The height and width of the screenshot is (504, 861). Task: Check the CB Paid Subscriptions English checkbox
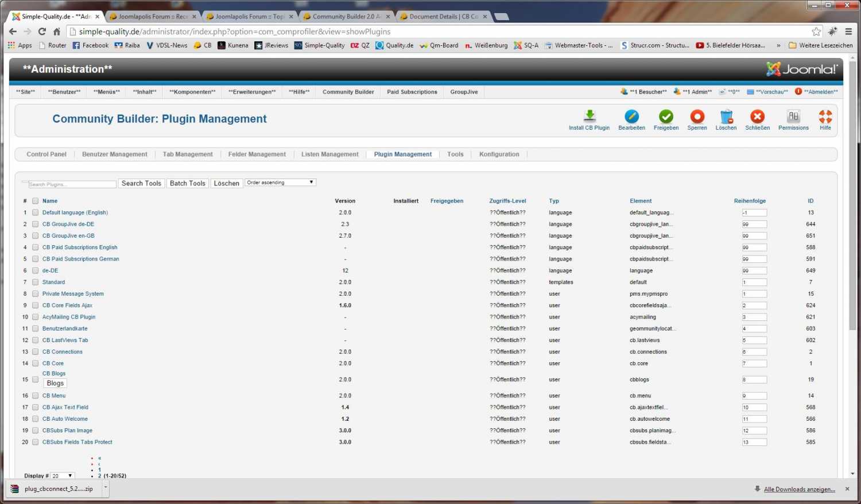36,247
